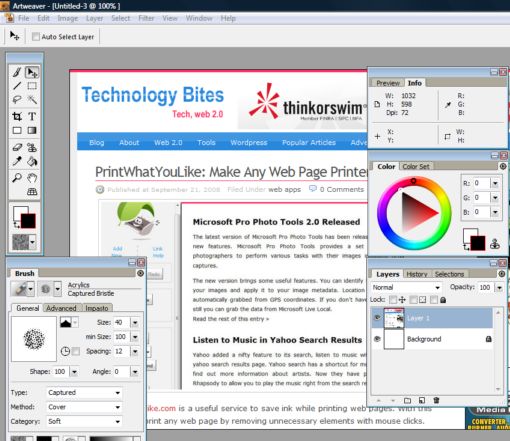Select the Lasso tool
Screen dimensions: 510x441
17,99
